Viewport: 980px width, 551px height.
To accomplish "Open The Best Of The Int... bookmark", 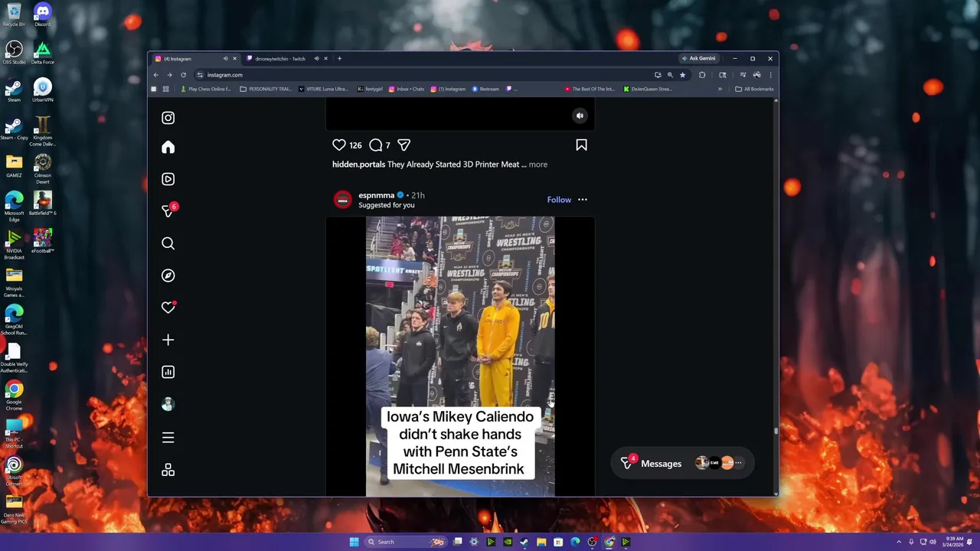I will click(590, 89).
